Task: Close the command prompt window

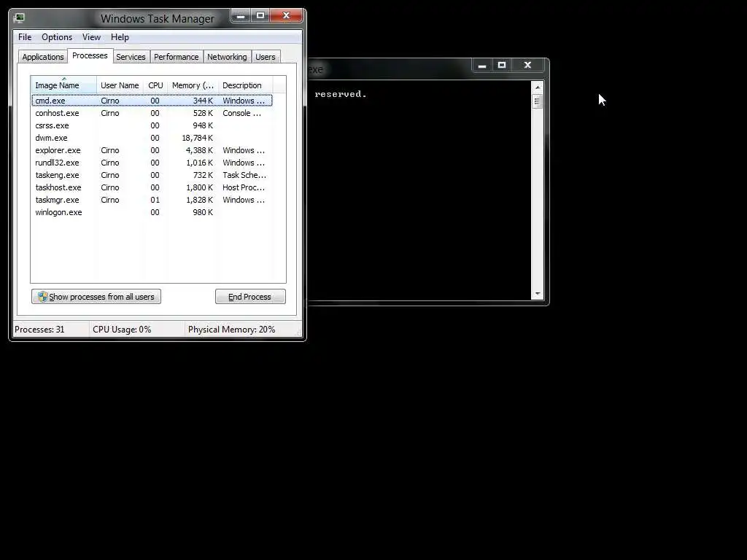Action: point(527,65)
